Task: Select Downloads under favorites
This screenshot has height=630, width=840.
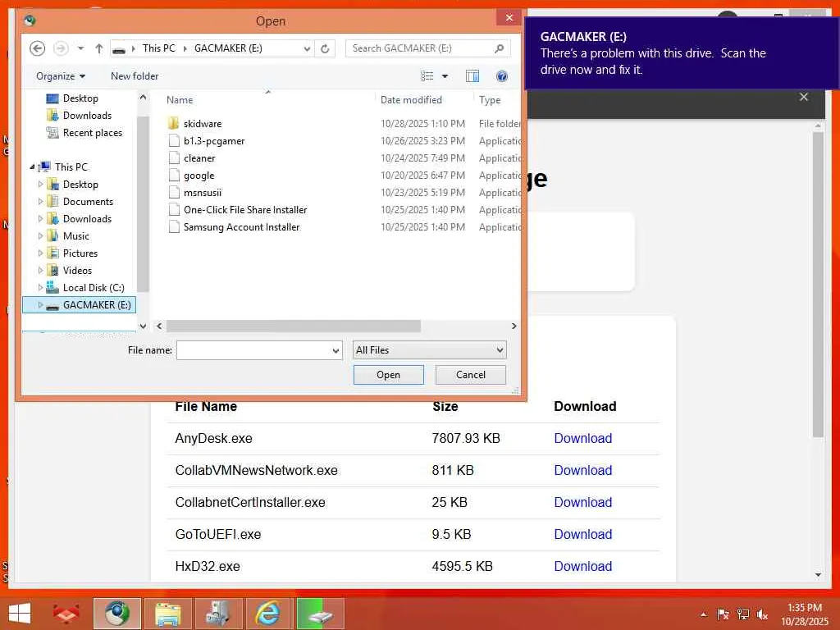Action: pyautogui.click(x=87, y=115)
